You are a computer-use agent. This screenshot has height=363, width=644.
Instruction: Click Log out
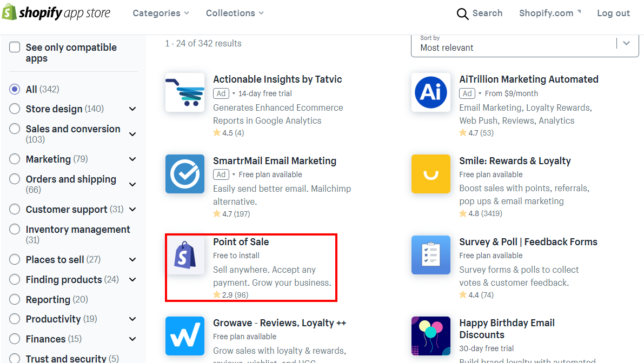[x=613, y=13]
